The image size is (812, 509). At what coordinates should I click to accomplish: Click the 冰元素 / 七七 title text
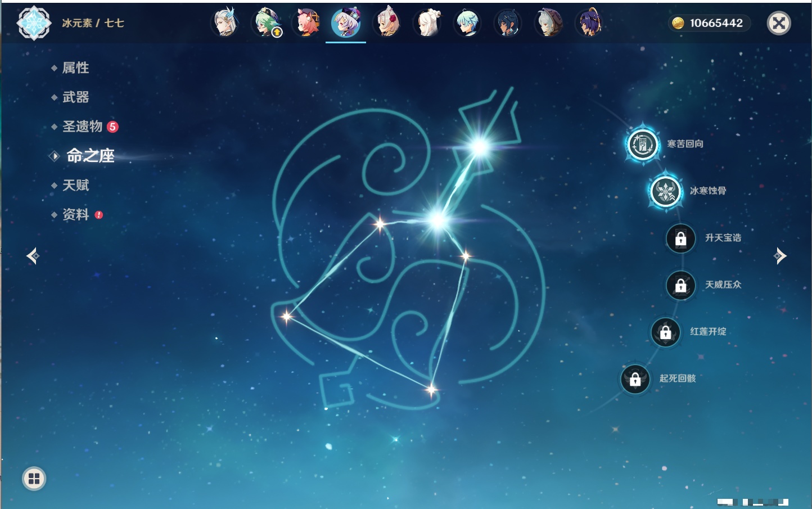point(93,23)
